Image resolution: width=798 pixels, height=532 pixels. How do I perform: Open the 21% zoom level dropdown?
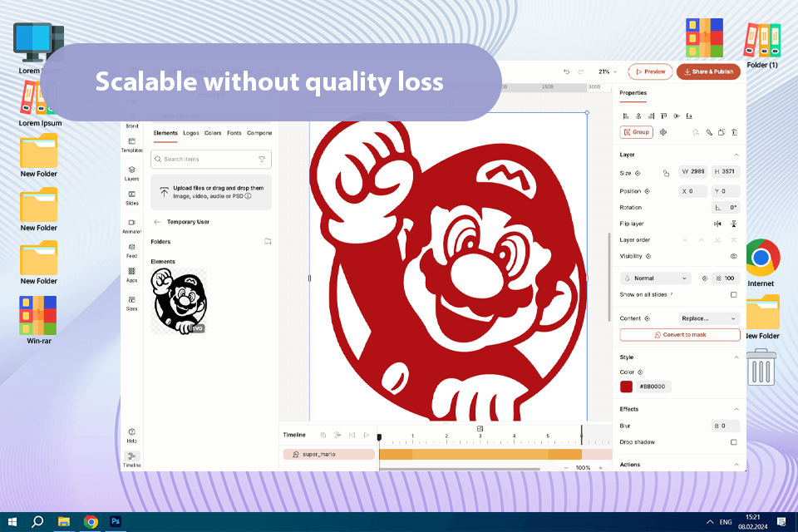point(608,71)
